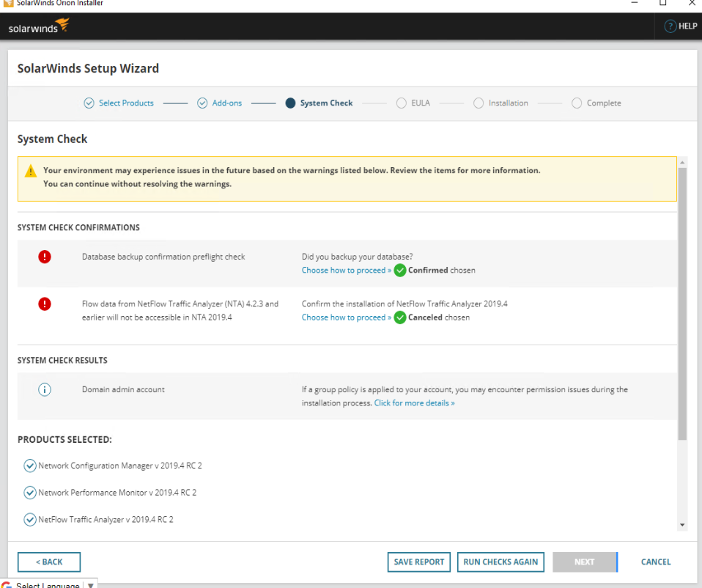Viewport: 702px width, 588px height.
Task: Click 'SYSTEM CHECK RESULTS' heading
Action: tap(62, 361)
